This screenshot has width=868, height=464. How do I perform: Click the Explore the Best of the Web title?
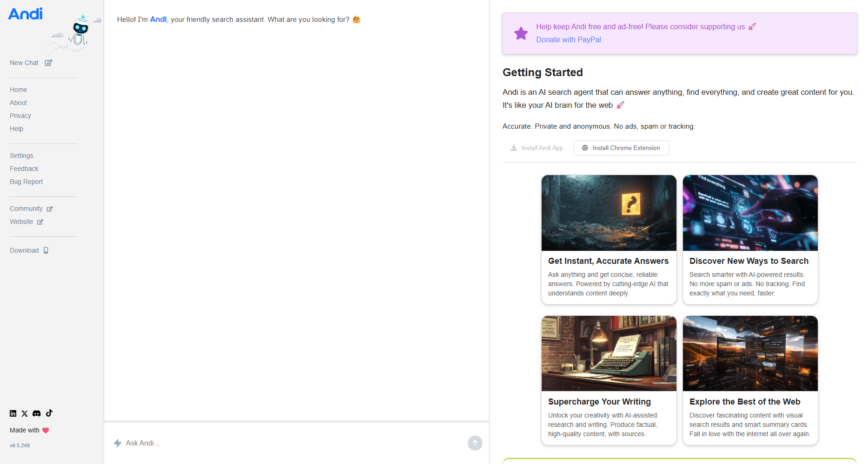click(745, 402)
